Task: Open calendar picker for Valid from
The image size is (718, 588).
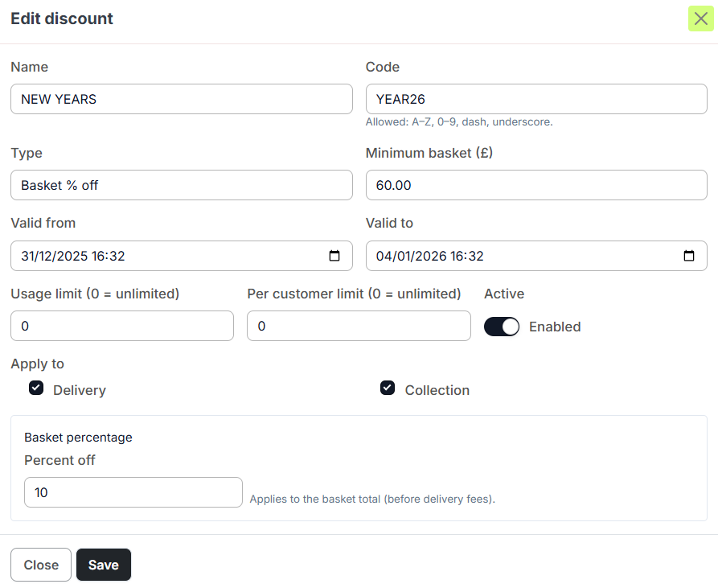Action: coord(334,257)
